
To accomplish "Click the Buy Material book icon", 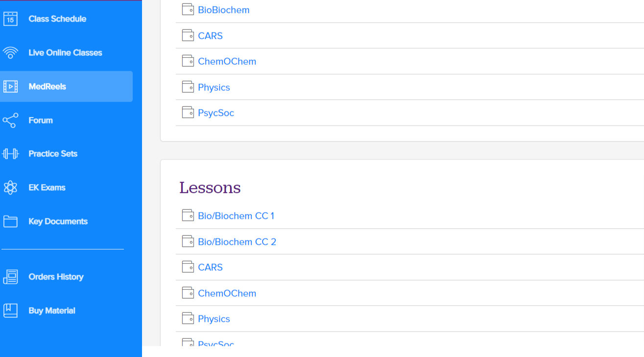I will [10, 310].
